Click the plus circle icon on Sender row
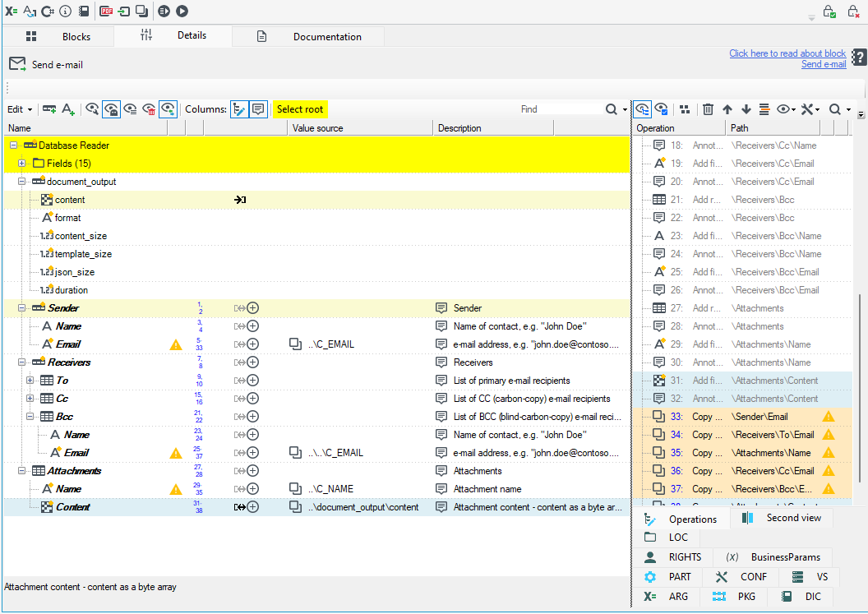 (253, 308)
